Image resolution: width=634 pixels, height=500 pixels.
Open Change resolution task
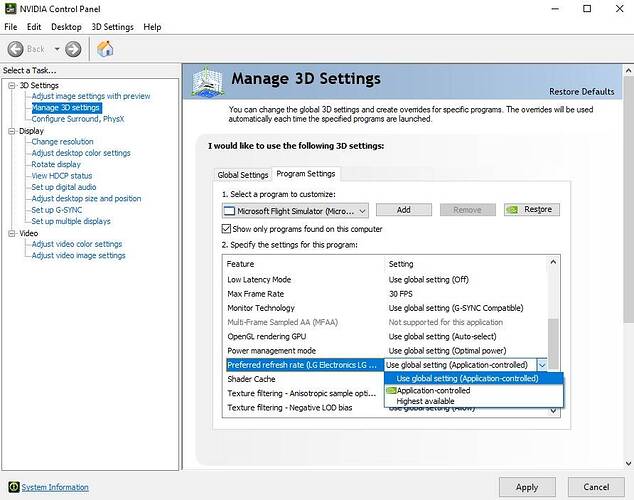pyautogui.click(x=62, y=141)
